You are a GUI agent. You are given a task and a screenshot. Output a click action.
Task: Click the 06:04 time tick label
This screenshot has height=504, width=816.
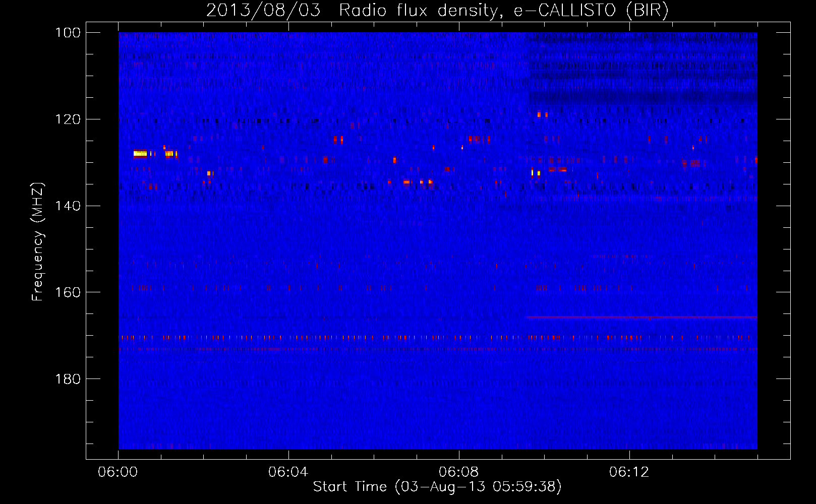(x=288, y=472)
